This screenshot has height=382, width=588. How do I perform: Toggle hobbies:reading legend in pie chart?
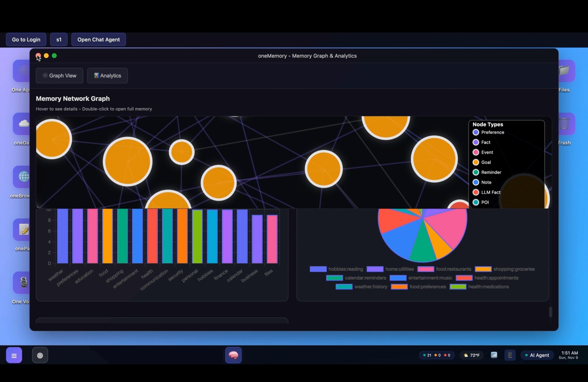pos(336,269)
